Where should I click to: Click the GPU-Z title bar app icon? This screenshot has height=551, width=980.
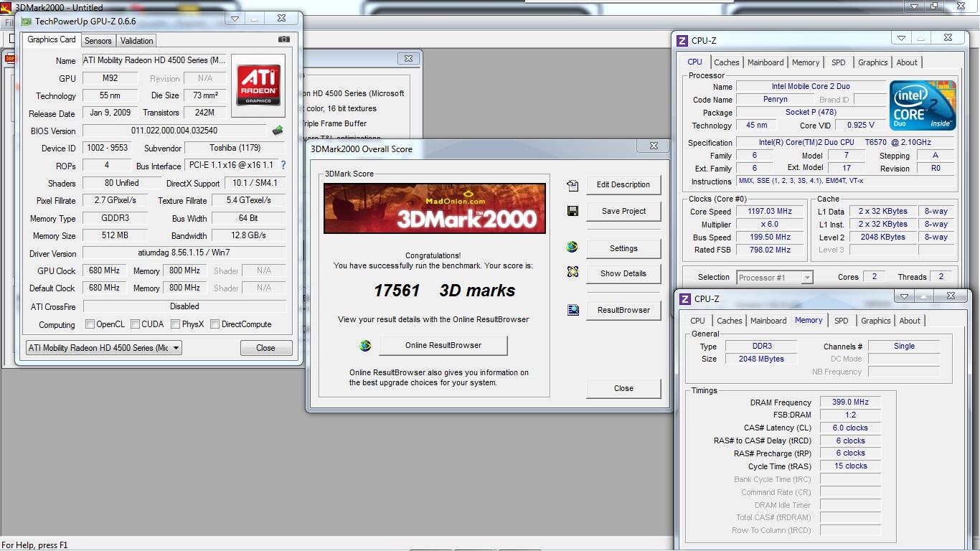(x=27, y=22)
